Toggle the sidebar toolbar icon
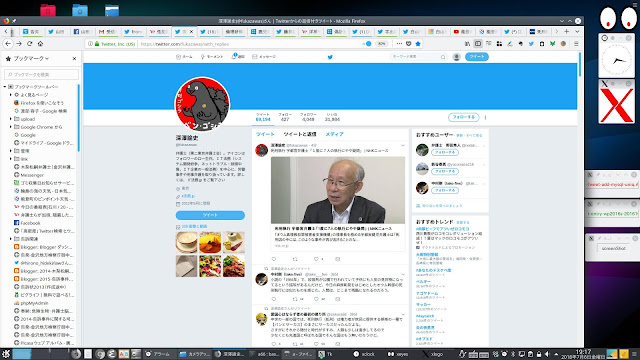This screenshot has width=640, height=360. coord(478,44)
